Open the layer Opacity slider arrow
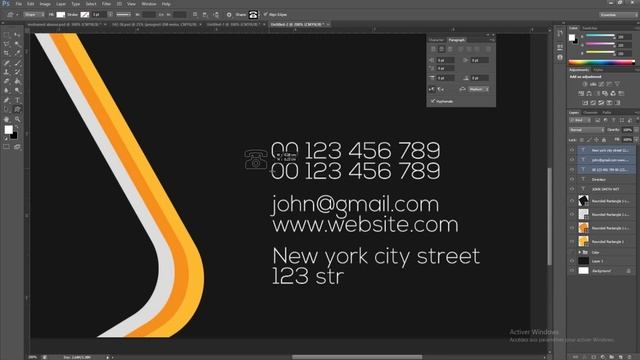The width and height of the screenshot is (640, 360). click(636, 130)
